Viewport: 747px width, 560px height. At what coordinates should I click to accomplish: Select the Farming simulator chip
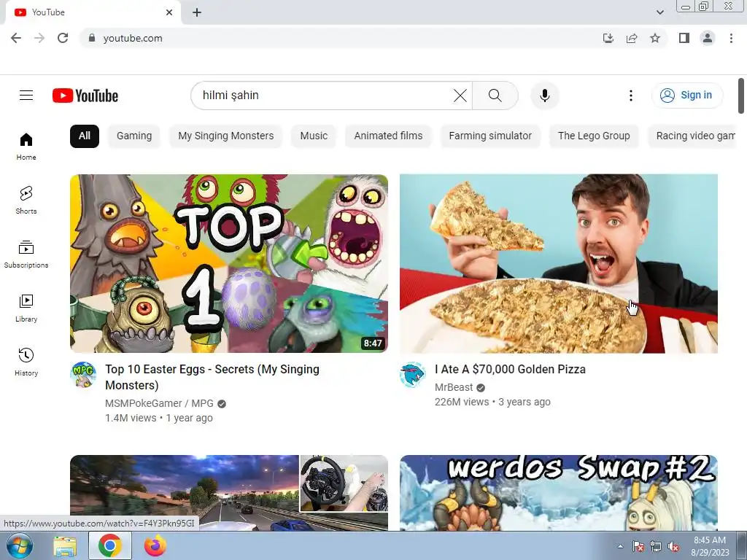[490, 136]
